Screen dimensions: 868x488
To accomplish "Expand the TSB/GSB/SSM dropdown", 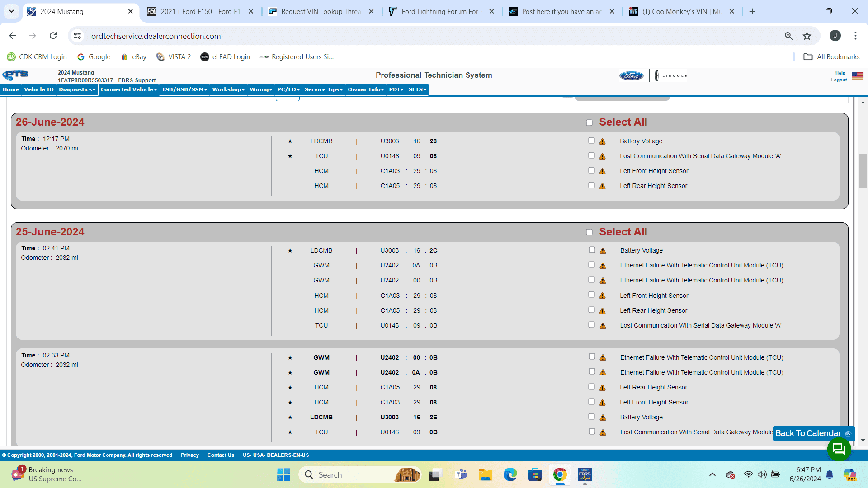I will pos(184,89).
